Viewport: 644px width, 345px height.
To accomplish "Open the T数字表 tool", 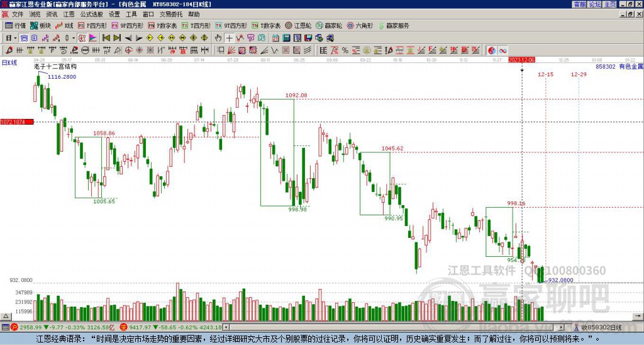I will coord(266,25).
